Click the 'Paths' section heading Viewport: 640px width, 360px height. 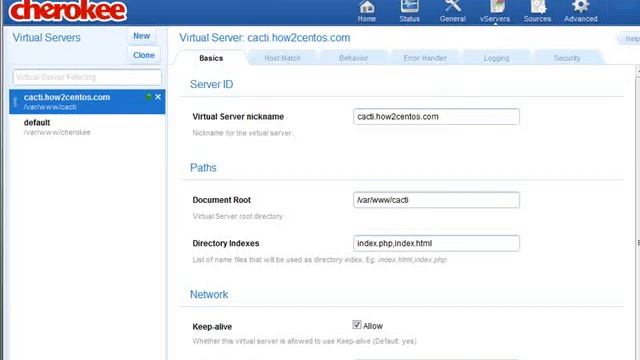click(203, 168)
